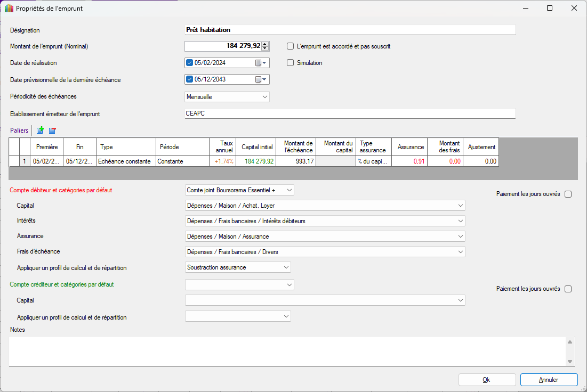587x392 pixels.
Task: Click the Taux annuel column header
Action: [222, 147]
